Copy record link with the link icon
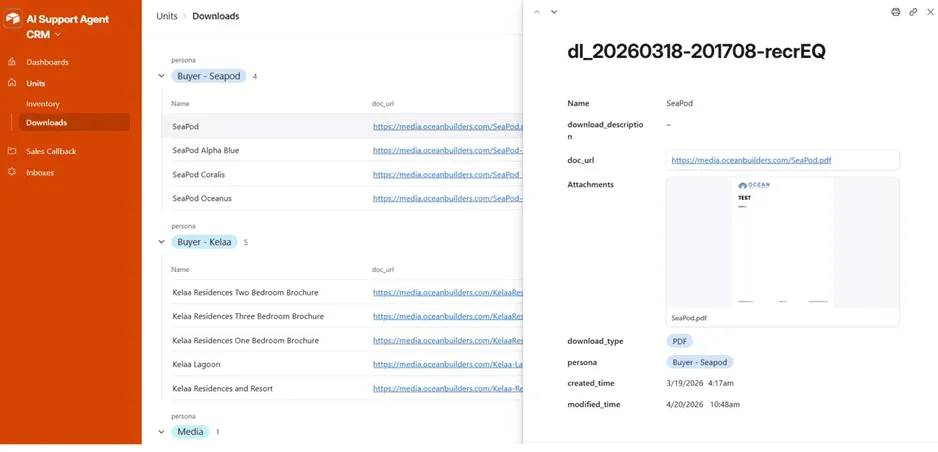 913,12
